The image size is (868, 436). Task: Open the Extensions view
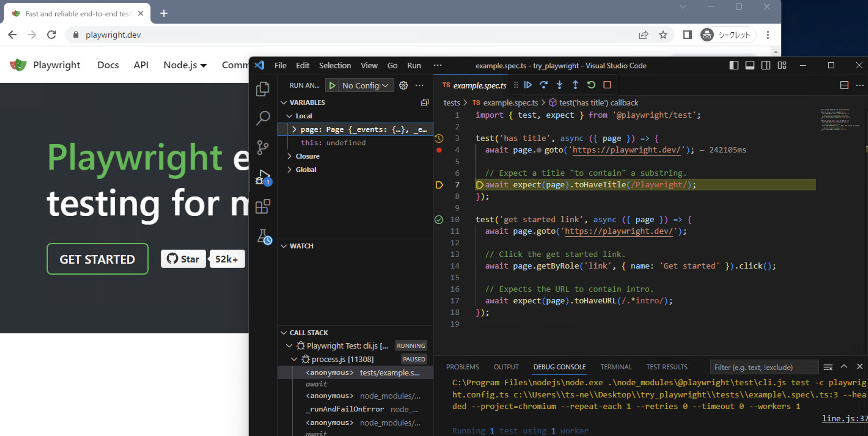tap(263, 207)
